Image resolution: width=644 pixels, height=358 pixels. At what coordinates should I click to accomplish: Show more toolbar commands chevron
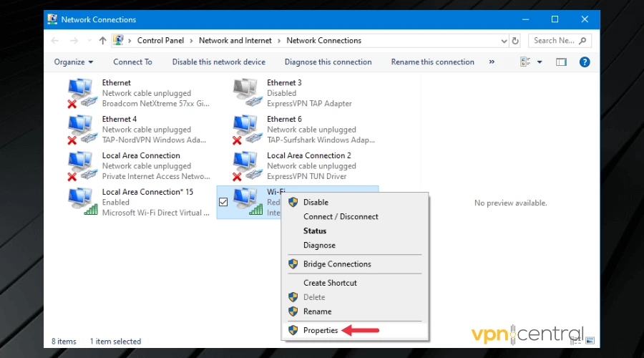pyautogui.click(x=492, y=62)
